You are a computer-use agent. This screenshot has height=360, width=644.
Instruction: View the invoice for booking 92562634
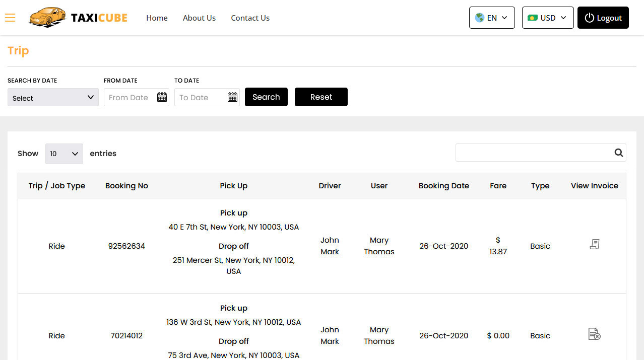(594, 244)
